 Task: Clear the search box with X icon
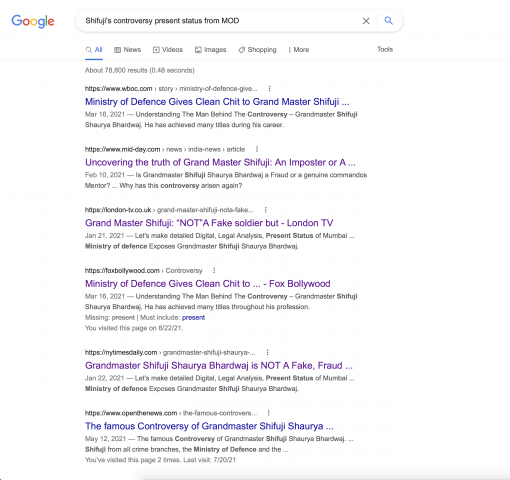(366, 21)
